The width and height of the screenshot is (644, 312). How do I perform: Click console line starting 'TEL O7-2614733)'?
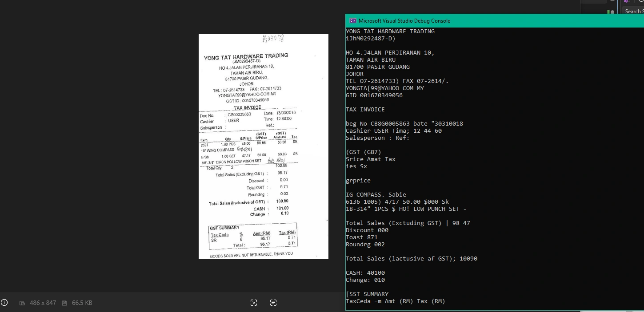(397, 81)
